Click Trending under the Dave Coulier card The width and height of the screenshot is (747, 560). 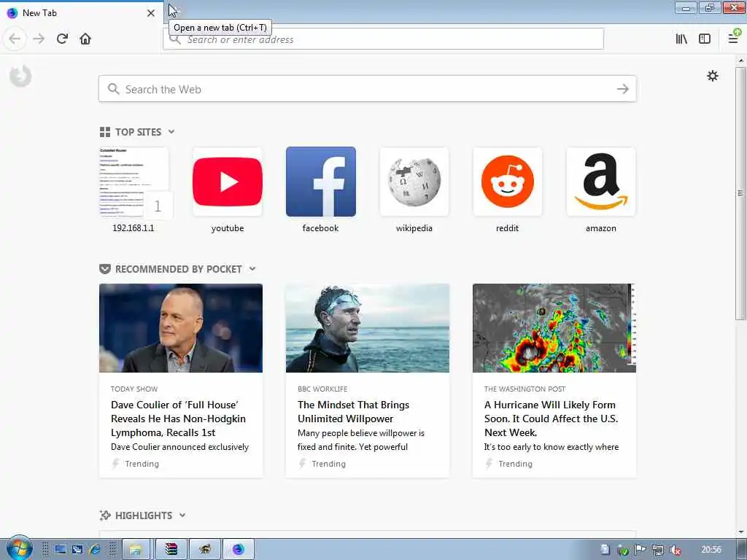pyautogui.click(x=142, y=464)
